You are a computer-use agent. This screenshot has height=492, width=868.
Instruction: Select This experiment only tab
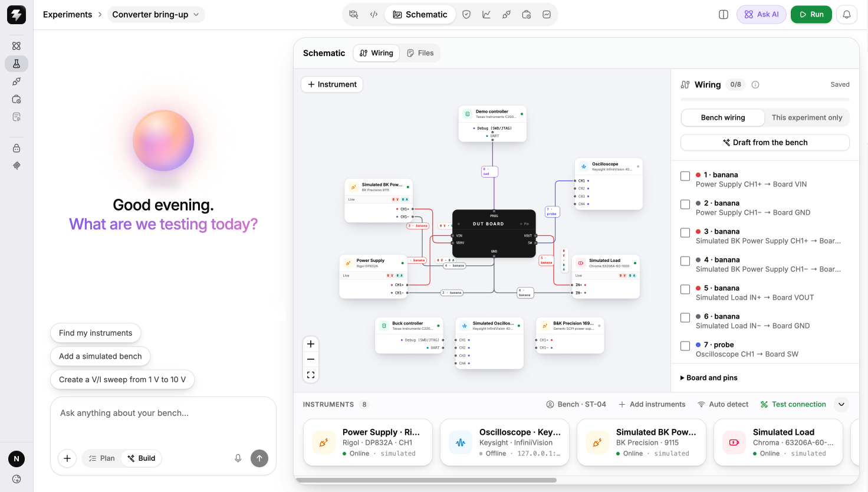coord(807,118)
